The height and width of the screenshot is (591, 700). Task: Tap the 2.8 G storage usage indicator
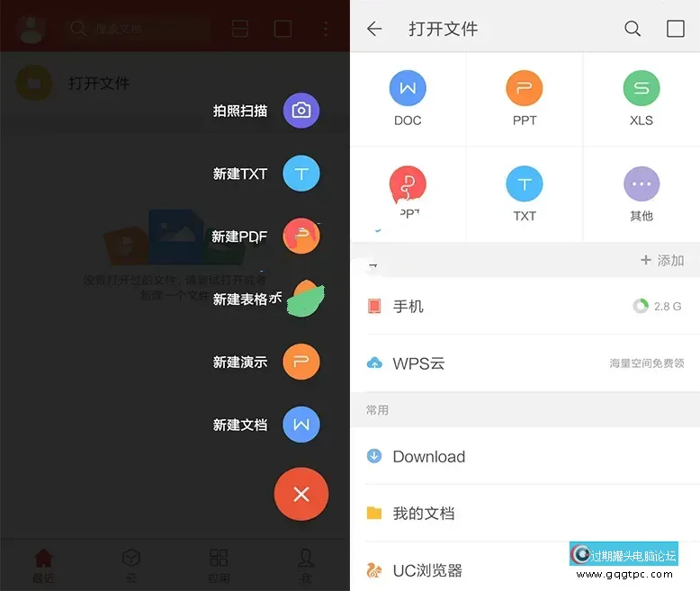[658, 306]
